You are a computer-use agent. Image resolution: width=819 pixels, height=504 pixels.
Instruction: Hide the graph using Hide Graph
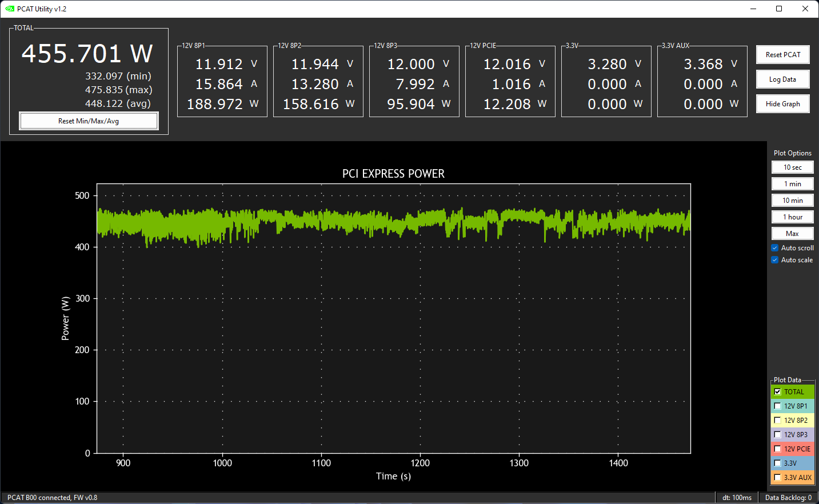pyautogui.click(x=782, y=104)
